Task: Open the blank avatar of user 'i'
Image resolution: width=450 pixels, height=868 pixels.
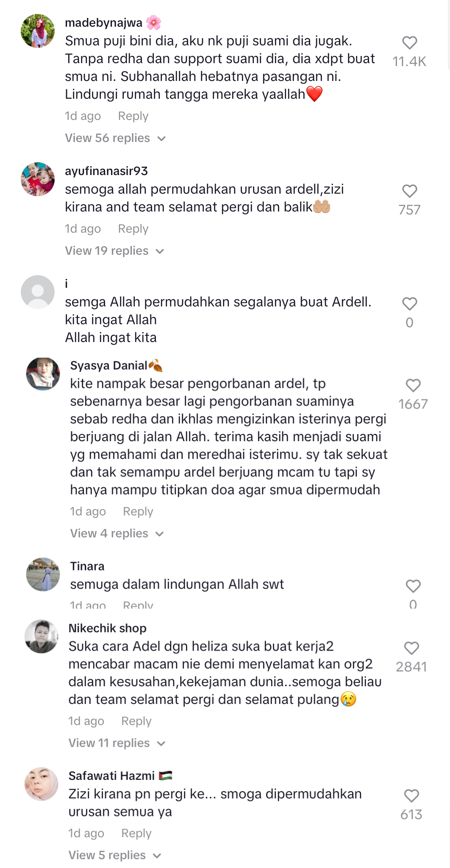Action: [38, 292]
